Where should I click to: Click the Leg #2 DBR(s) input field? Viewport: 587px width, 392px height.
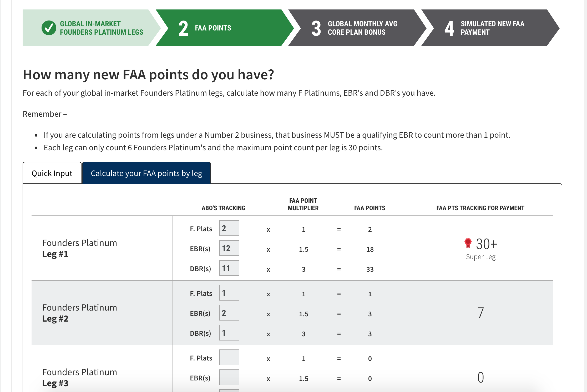[x=229, y=333]
